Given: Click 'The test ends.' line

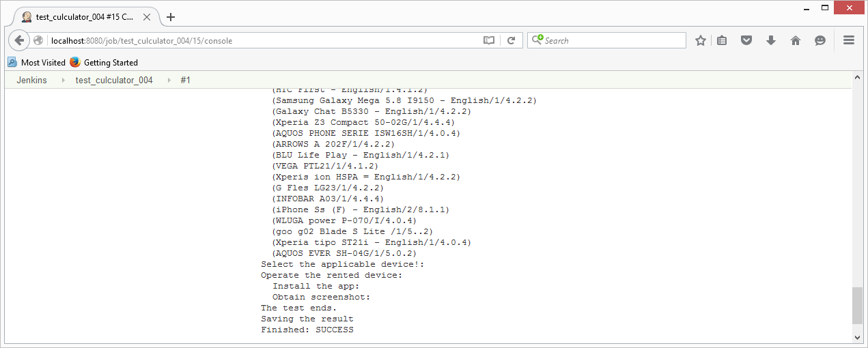Looking at the screenshot, I should pos(299,308).
